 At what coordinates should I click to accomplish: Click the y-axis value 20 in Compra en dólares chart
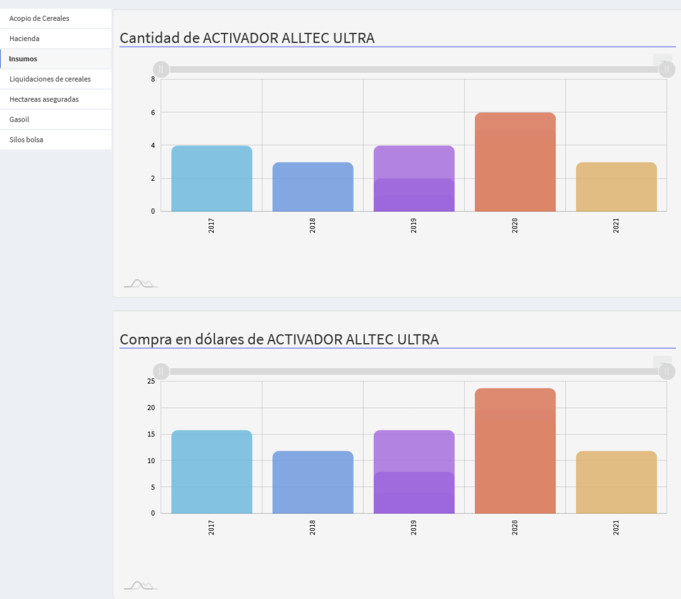click(x=151, y=407)
